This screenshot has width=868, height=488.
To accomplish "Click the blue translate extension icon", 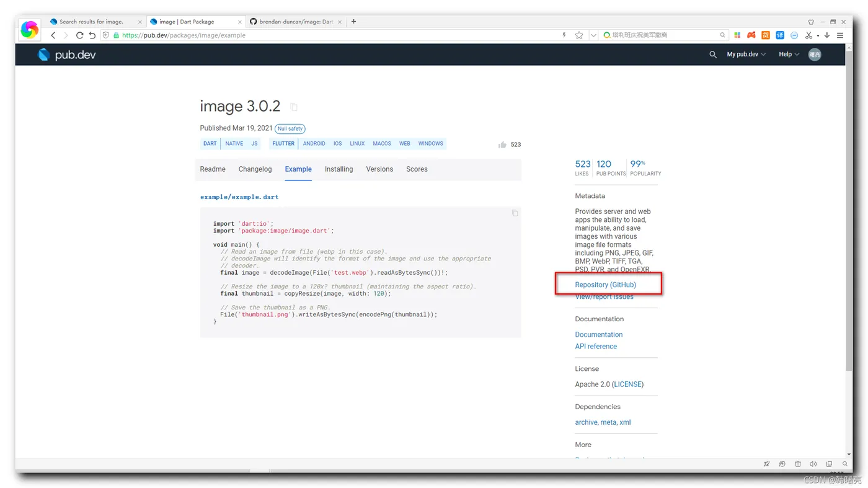I will tap(780, 35).
